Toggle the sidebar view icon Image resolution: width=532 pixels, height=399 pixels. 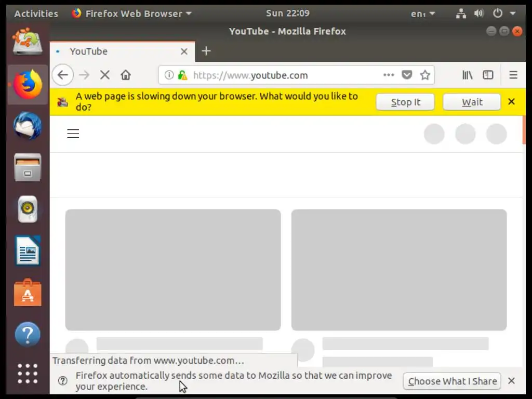tap(488, 75)
